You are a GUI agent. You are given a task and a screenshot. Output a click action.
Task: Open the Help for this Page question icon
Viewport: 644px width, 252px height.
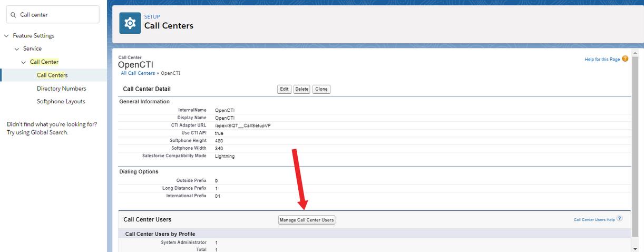625,59
